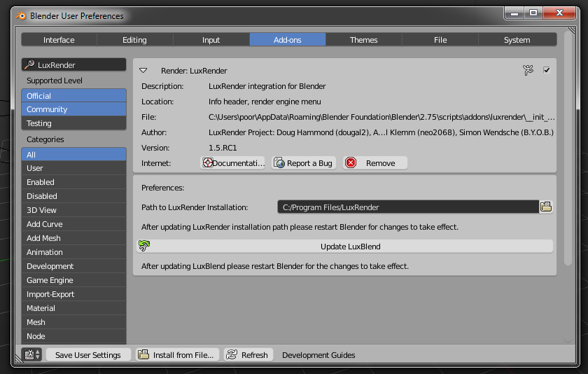
Task: Select the Development category
Action: coord(74,266)
